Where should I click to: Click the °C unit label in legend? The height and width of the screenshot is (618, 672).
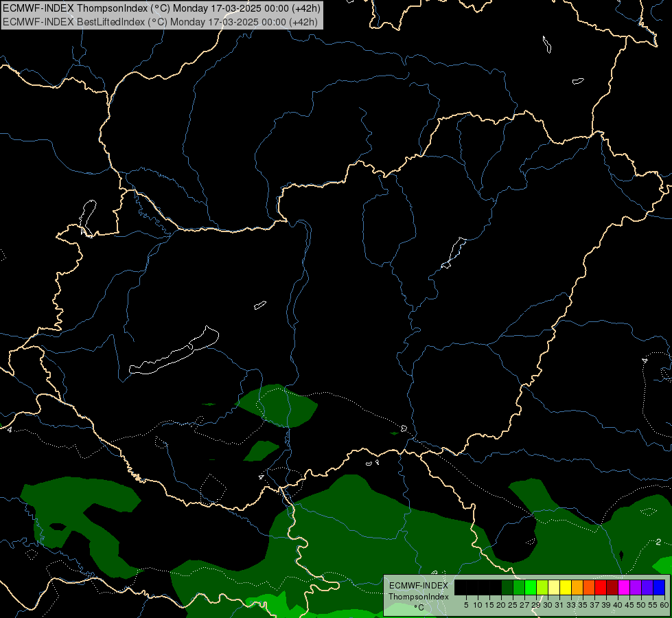[419, 608]
